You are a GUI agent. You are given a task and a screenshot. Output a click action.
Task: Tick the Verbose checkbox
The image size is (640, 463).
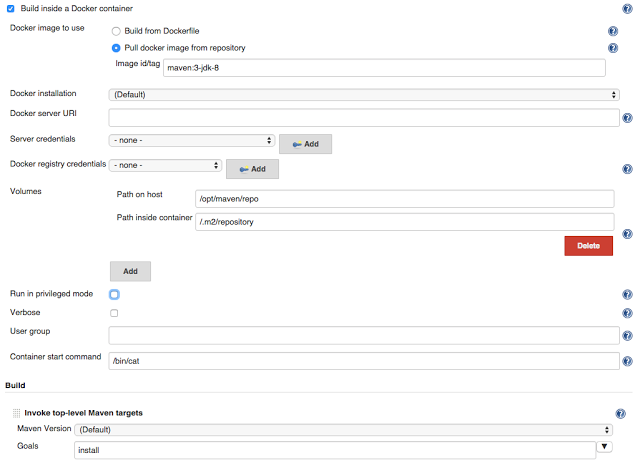click(114, 313)
